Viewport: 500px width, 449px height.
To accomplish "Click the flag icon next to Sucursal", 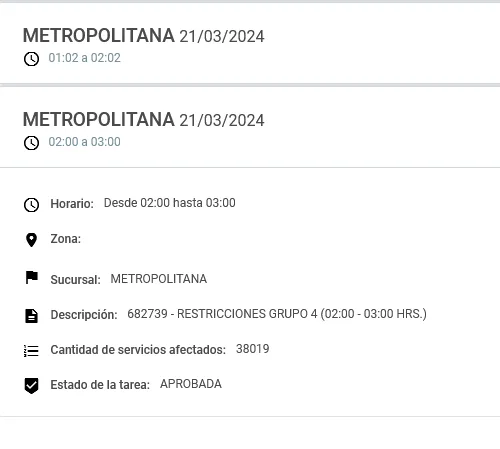I will 32,277.
